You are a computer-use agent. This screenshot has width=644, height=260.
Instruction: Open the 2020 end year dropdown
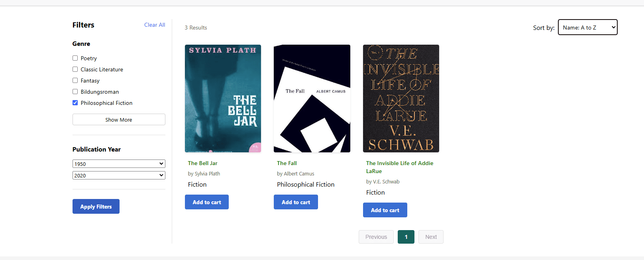point(119,175)
